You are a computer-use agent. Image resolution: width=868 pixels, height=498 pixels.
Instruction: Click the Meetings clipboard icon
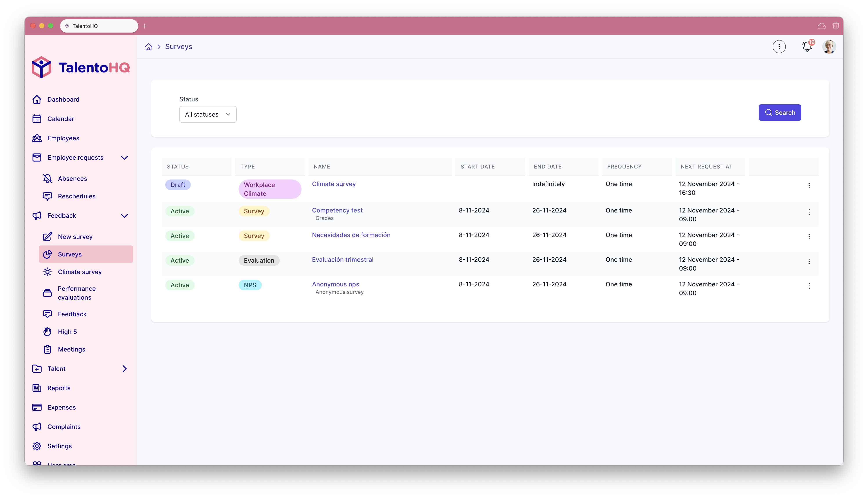click(47, 350)
